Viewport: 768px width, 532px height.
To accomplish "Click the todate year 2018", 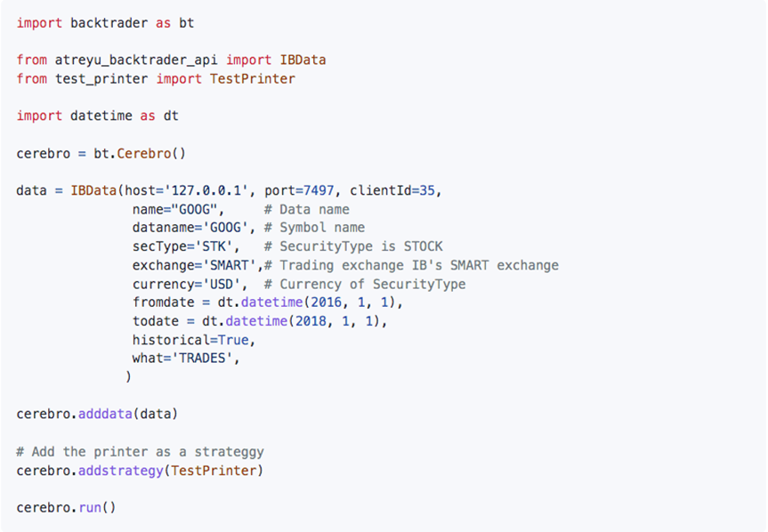I will click(x=311, y=321).
